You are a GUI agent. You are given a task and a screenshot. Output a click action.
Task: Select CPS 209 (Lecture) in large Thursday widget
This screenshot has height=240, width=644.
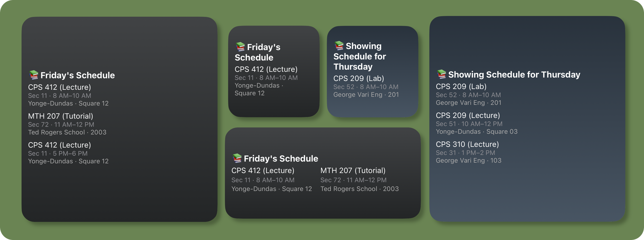468,115
